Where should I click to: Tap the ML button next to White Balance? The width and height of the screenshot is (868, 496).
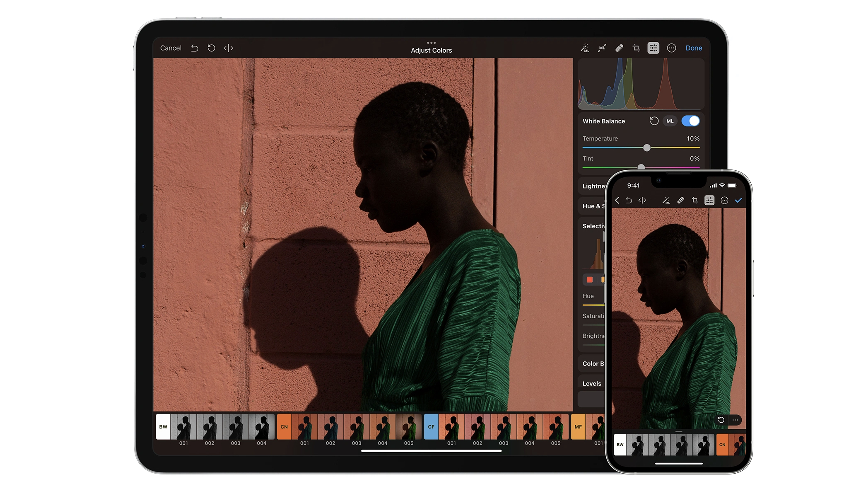pos(670,121)
